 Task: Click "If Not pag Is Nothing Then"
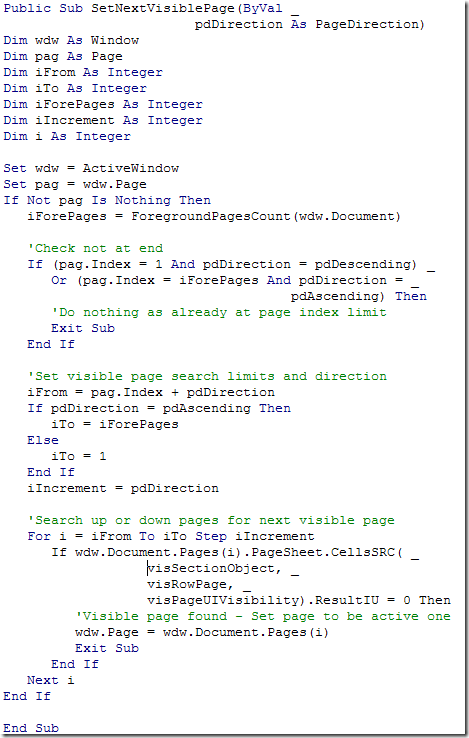point(107,200)
